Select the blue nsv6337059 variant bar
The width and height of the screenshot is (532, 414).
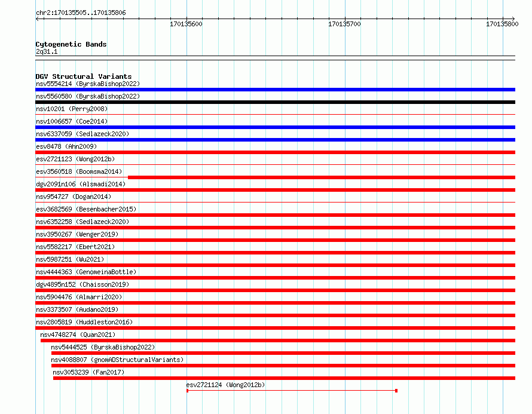275,140
